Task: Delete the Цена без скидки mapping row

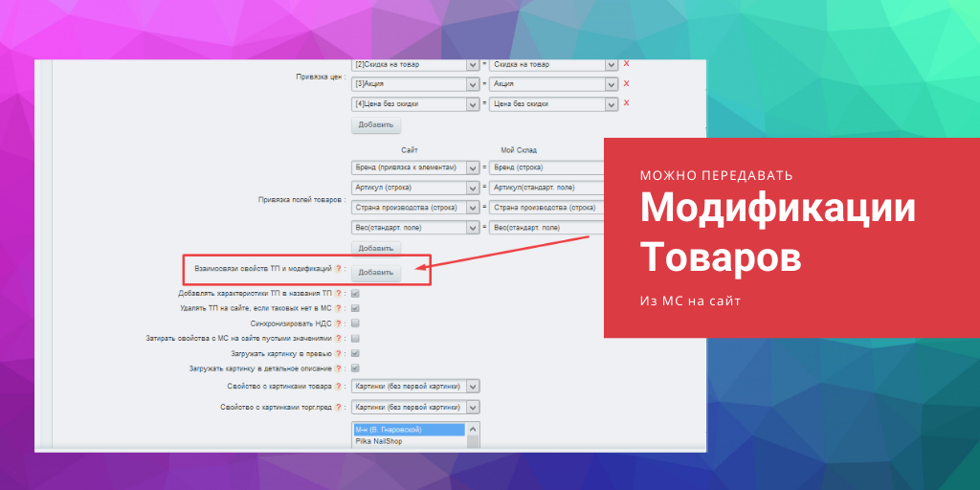Action: tap(626, 103)
